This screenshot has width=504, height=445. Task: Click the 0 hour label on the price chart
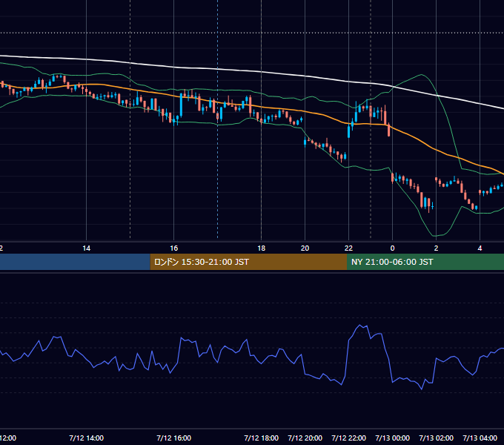pyautogui.click(x=393, y=248)
